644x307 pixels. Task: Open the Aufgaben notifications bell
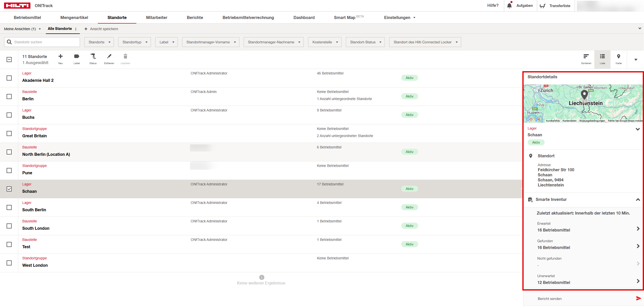tap(509, 6)
